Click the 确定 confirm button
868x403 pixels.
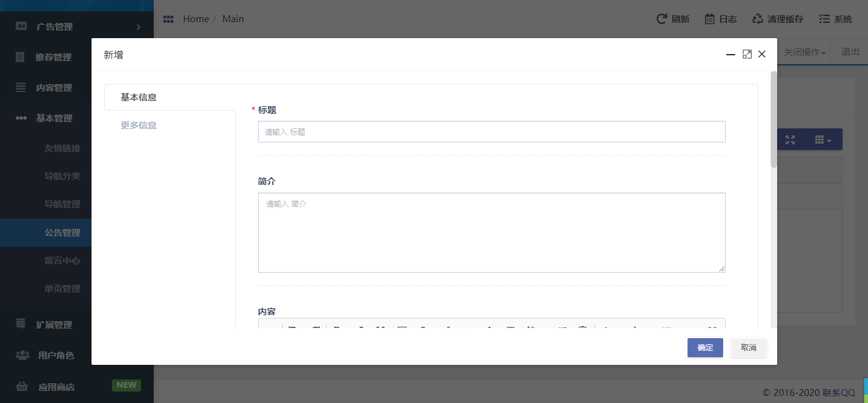coord(705,348)
